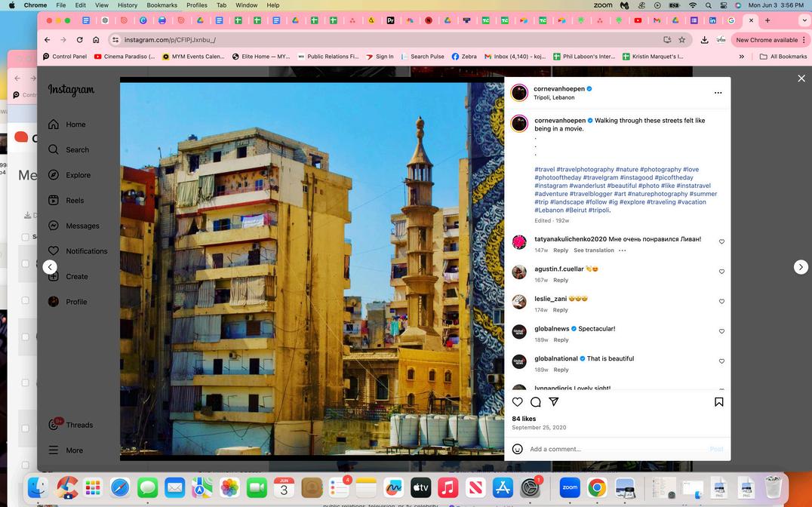Open a new Chrome tab
This screenshot has height=507, width=812.
[x=767, y=20]
